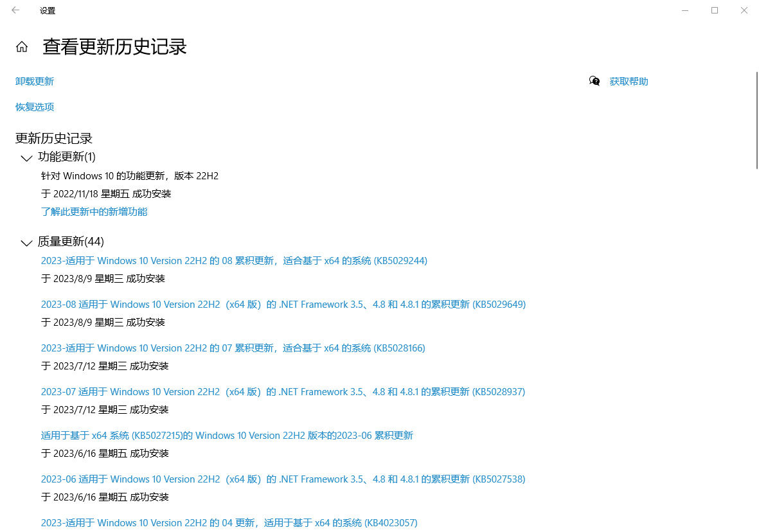Click the 查看更新历史记录 page title
The height and width of the screenshot is (532, 759).
click(115, 47)
